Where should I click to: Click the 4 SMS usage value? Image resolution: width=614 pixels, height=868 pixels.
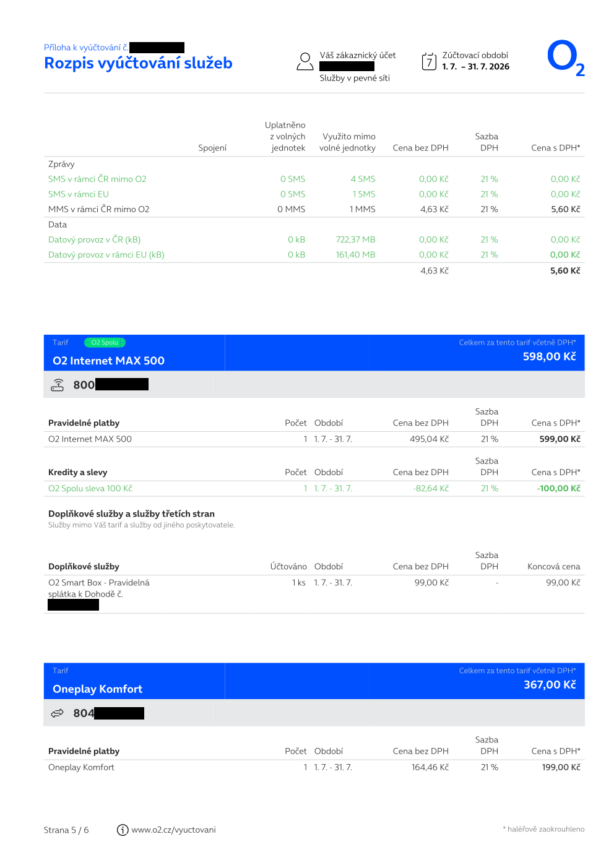[x=363, y=179]
